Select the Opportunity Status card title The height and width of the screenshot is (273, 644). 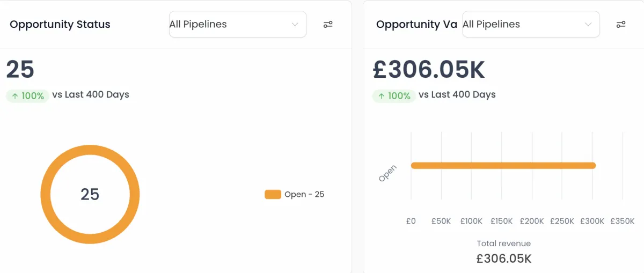60,24
